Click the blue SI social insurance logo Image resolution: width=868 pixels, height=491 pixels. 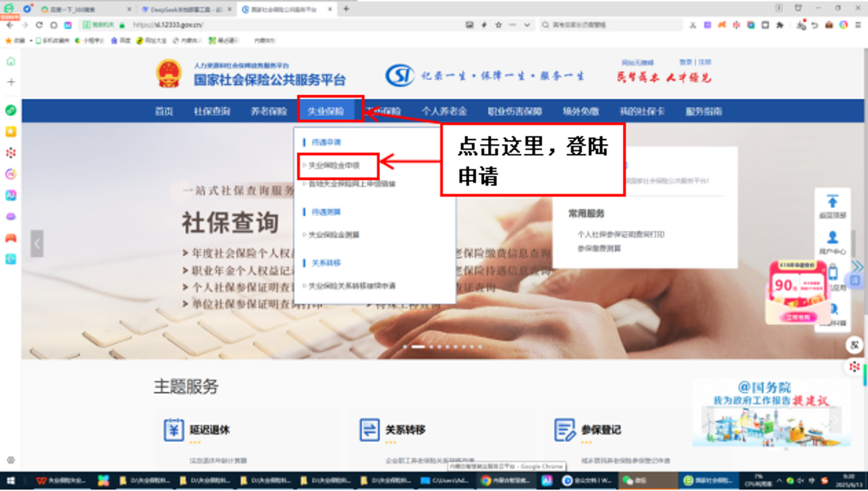pos(400,75)
